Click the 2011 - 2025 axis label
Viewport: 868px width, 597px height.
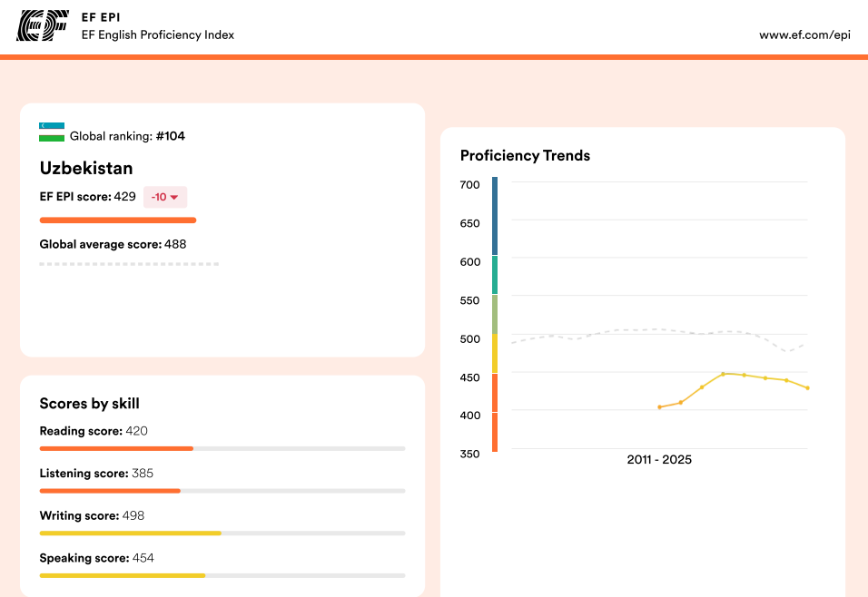(x=659, y=460)
